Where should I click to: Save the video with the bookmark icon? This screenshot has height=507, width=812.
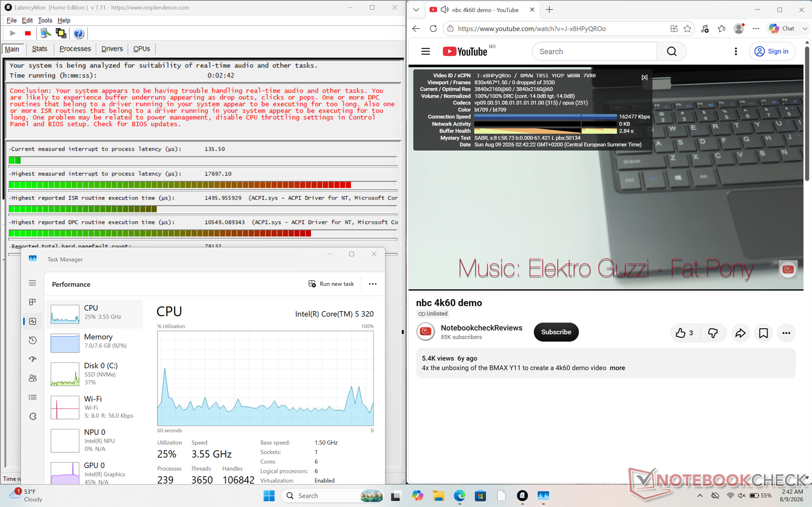763,333
